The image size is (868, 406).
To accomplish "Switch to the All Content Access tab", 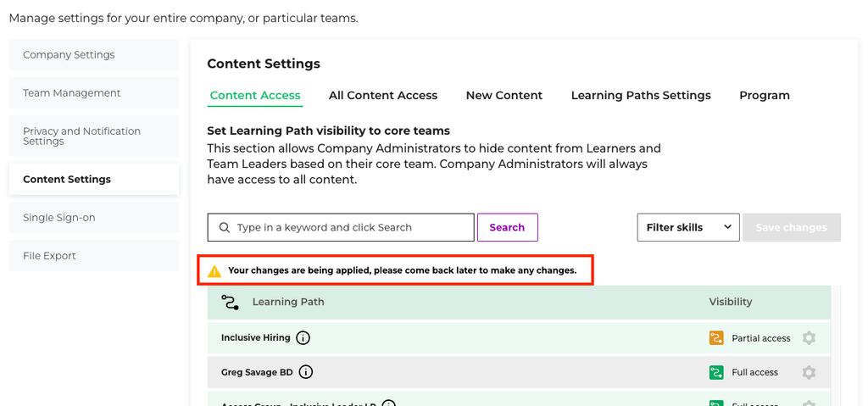I will click(383, 95).
